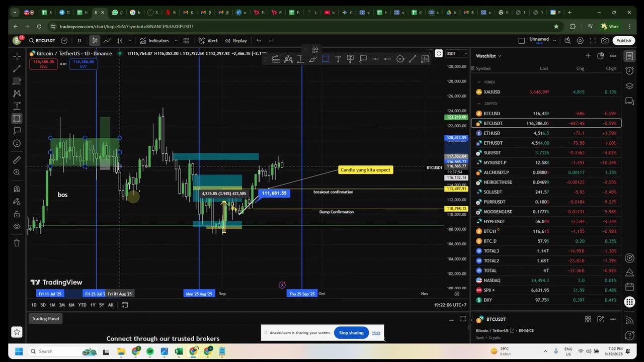
Task: Select the candlestick chart style
Action: tap(95, 41)
